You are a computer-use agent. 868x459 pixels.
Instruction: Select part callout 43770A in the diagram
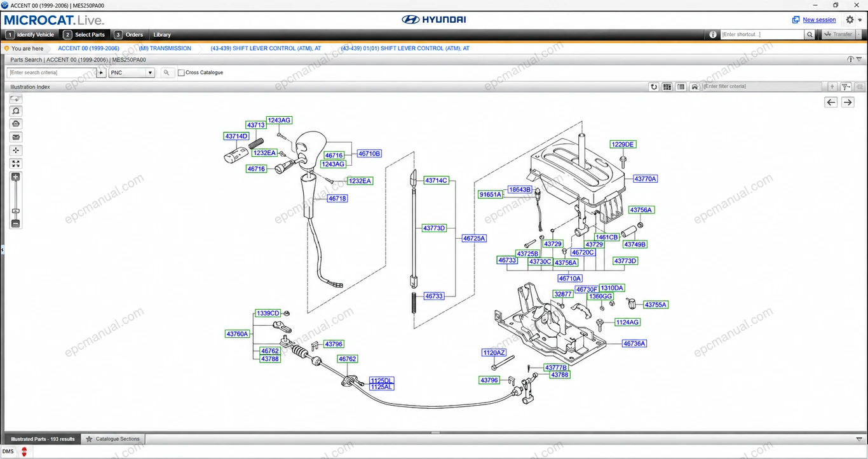coord(646,179)
